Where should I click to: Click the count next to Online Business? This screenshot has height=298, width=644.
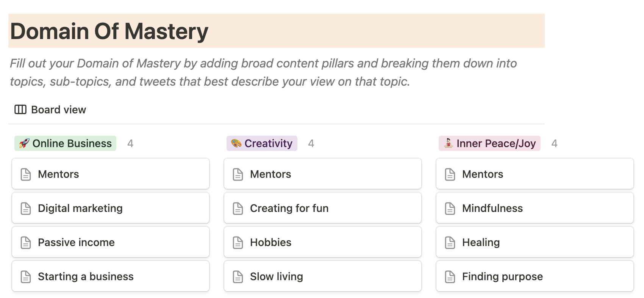pos(130,143)
